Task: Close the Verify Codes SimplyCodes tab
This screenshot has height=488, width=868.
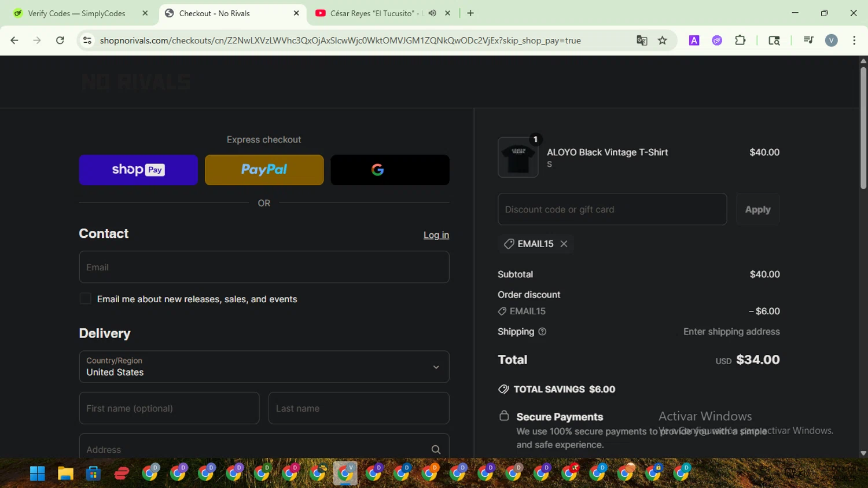Action: pos(145,13)
